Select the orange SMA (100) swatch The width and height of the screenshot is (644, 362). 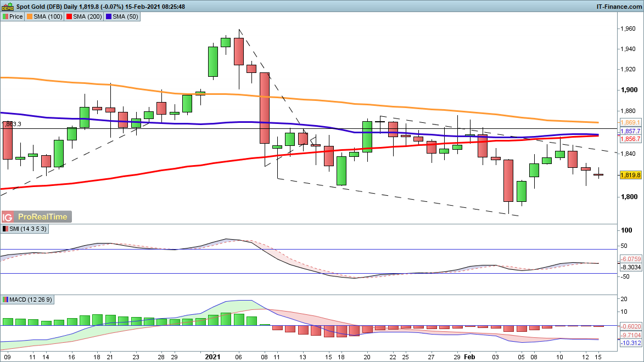(x=30, y=16)
